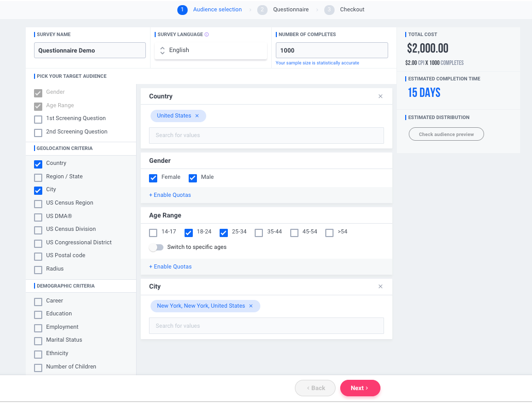The height and width of the screenshot is (403, 532).
Task: Click Check audience preview button
Action: (x=446, y=135)
